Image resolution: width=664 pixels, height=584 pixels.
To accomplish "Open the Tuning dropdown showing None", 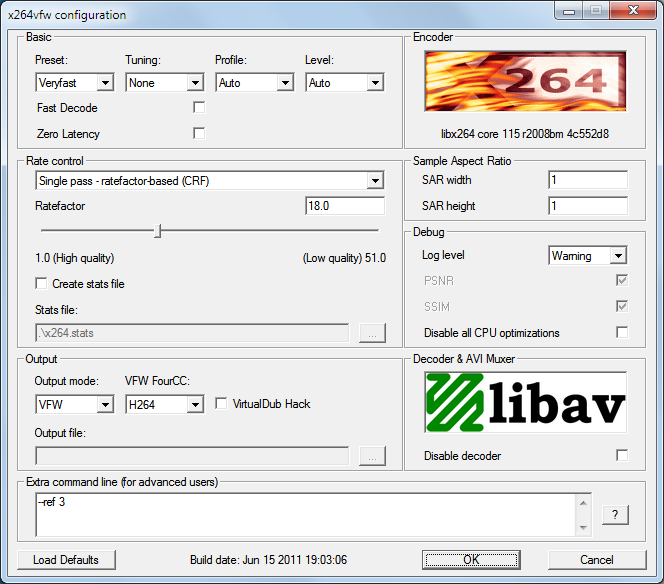I will [165, 83].
